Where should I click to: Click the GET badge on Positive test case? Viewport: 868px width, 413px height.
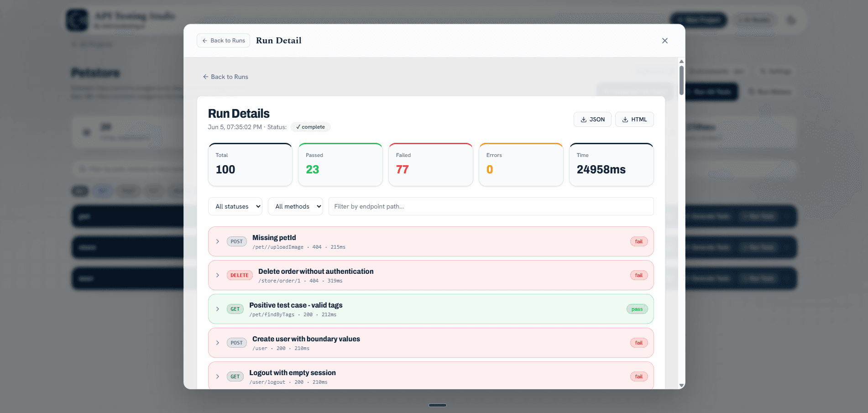(x=235, y=309)
